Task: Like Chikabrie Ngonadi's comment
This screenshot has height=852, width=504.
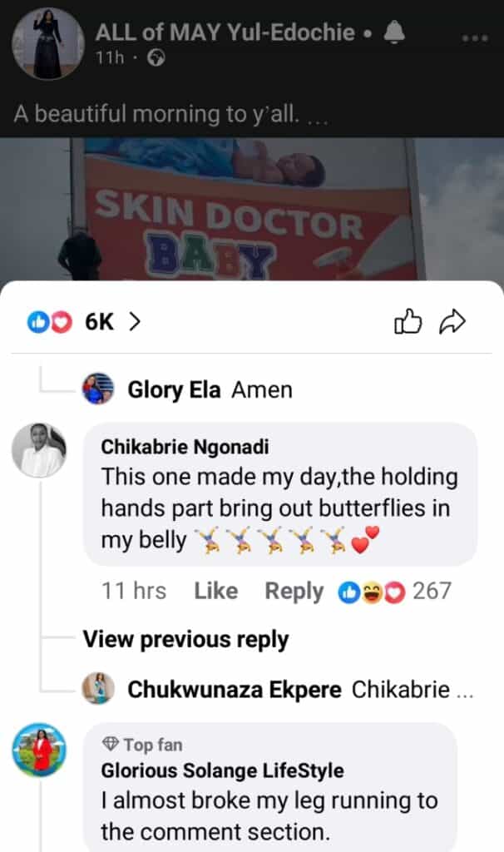Action: pyautogui.click(x=215, y=591)
